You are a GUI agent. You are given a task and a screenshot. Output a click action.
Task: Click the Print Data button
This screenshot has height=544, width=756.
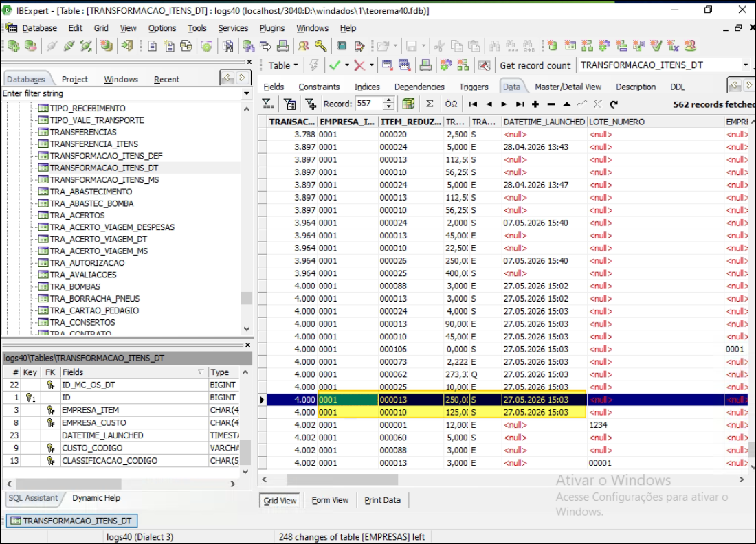point(382,500)
